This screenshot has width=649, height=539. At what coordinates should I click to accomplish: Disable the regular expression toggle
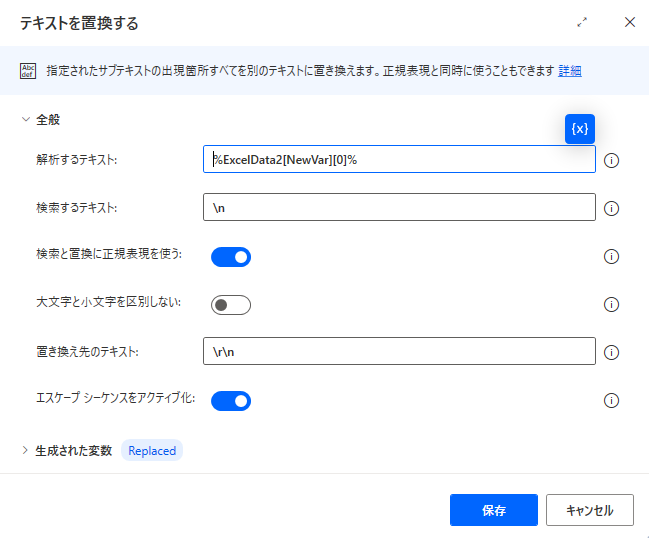(x=231, y=257)
